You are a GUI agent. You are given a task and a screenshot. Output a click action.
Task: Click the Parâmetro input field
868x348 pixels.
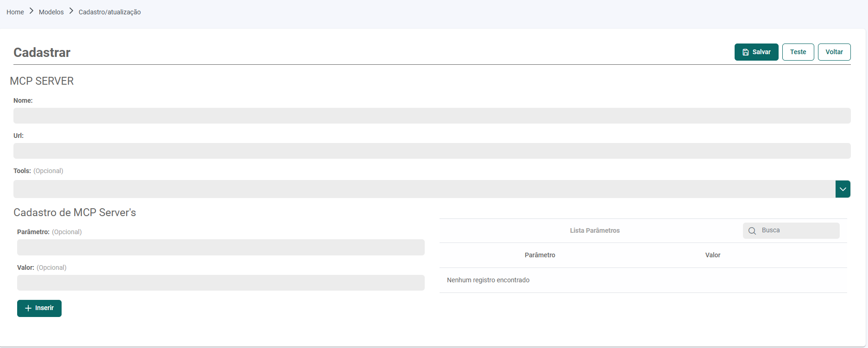tap(220, 247)
